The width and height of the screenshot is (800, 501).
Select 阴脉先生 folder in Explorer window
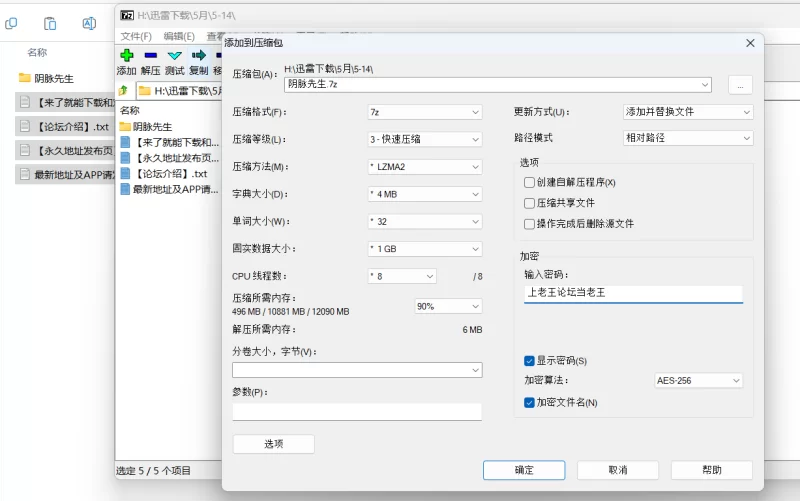[x=46, y=79]
